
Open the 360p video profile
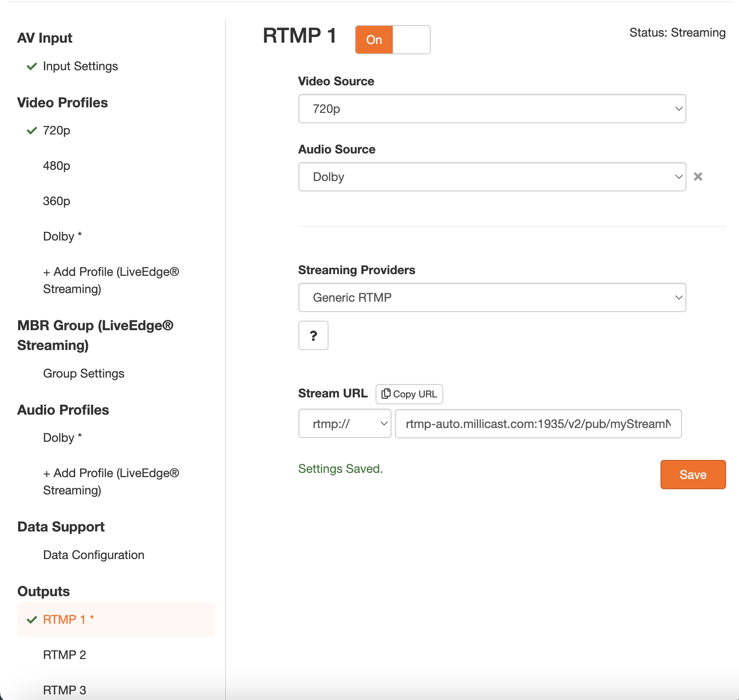coord(56,201)
